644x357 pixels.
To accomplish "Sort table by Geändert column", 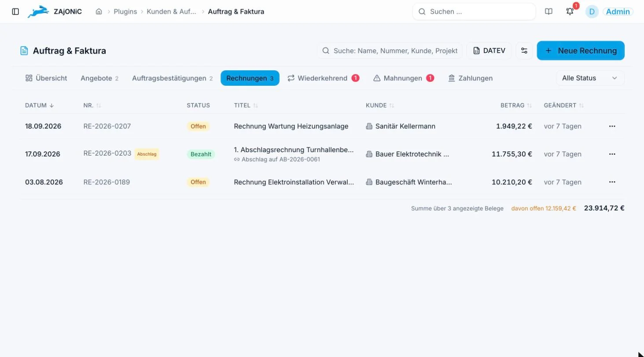I will click(x=564, y=106).
